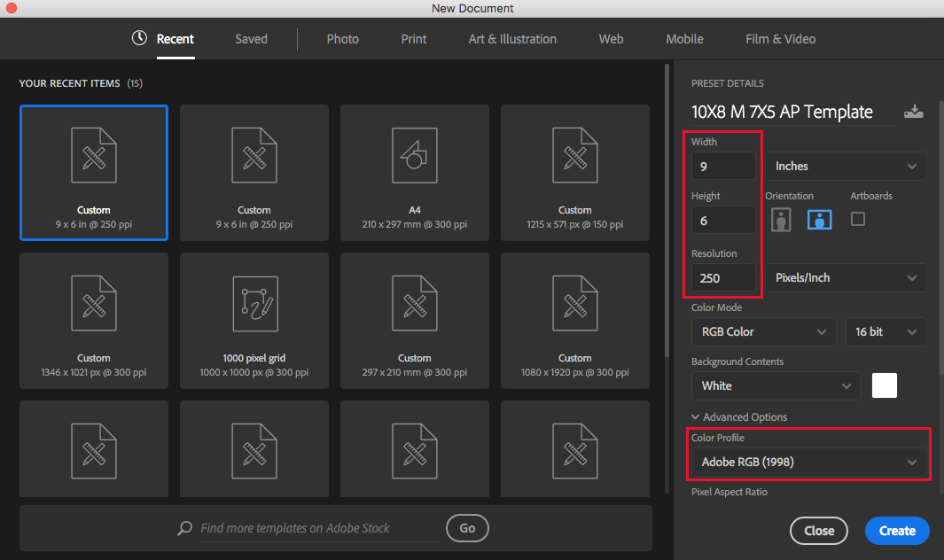The height and width of the screenshot is (560, 944).
Task: Click the YOUR RECENT ITEMS heading
Action: (69, 83)
